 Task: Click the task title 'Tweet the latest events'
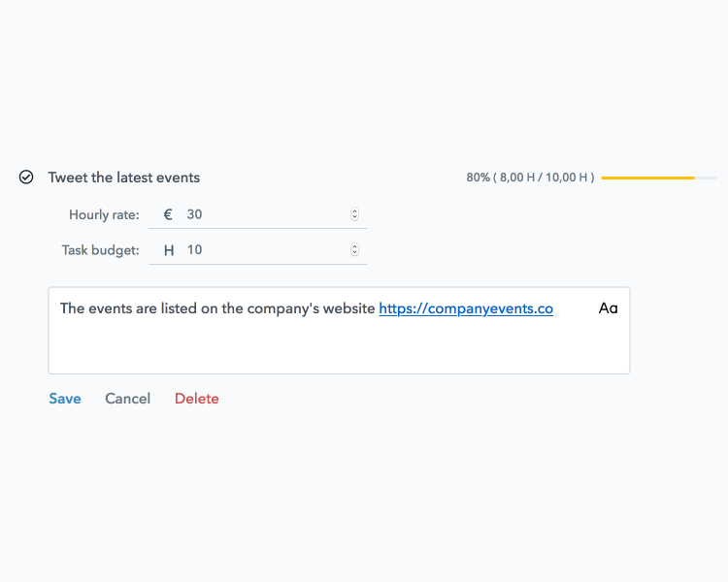pyautogui.click(x=124, y=178)
